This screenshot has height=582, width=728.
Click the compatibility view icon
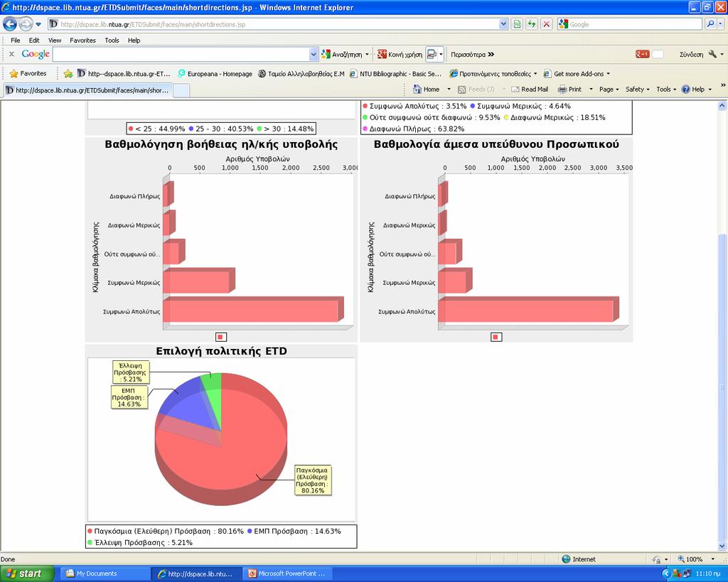coord(517,24)
